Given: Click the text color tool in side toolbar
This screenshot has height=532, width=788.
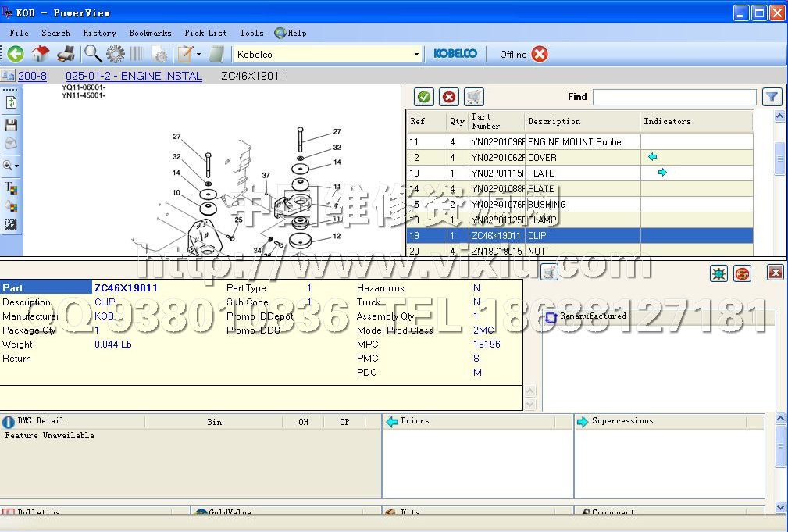Looking at the screenshot, I should click(x=11, y=187).
